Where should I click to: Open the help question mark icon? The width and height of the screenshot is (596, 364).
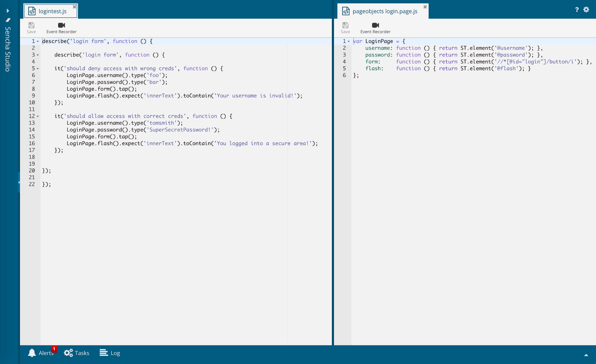pyautogui.click(x=577, y=10)
